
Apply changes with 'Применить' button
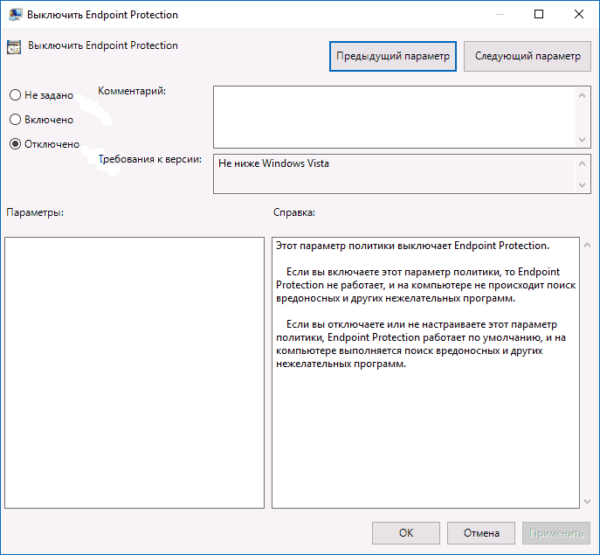coord(556,533)
